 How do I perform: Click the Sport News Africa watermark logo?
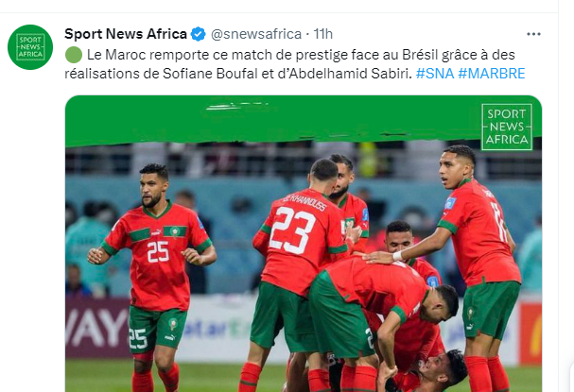507,127
